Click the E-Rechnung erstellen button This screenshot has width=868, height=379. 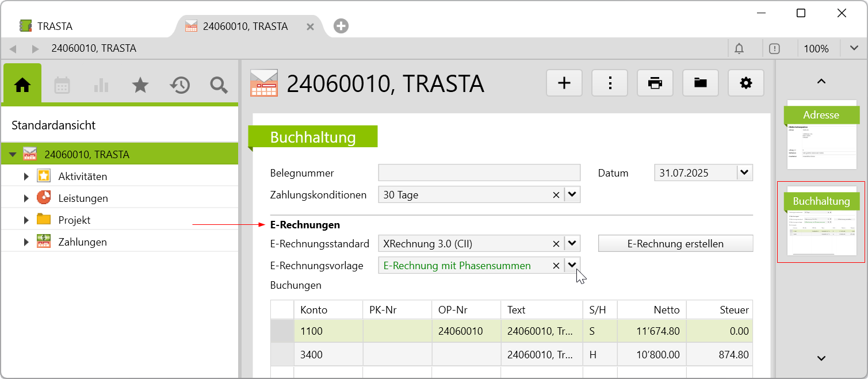tap(675, 244)
